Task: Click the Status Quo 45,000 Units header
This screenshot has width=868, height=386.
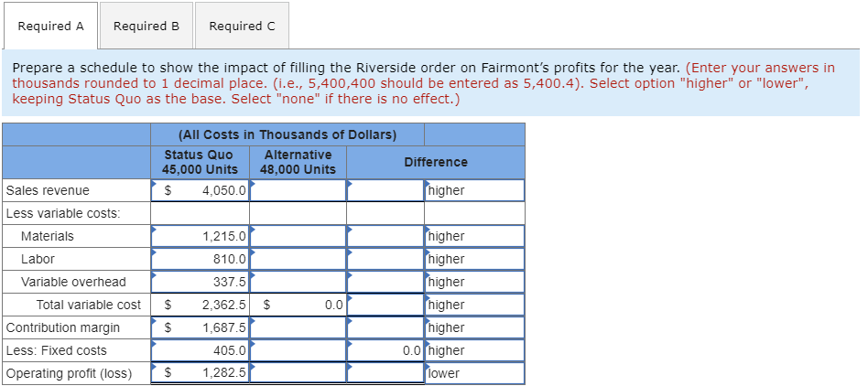Action: click(x=200, y=162)
